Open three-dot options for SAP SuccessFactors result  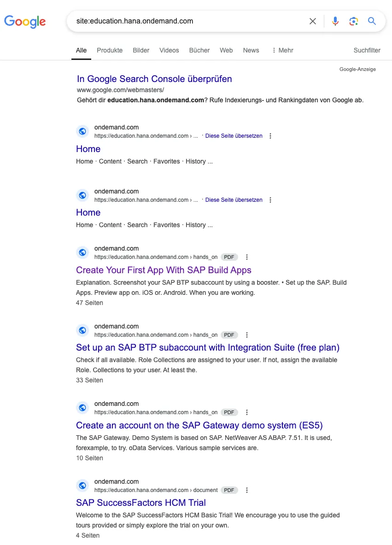point(247,490)
